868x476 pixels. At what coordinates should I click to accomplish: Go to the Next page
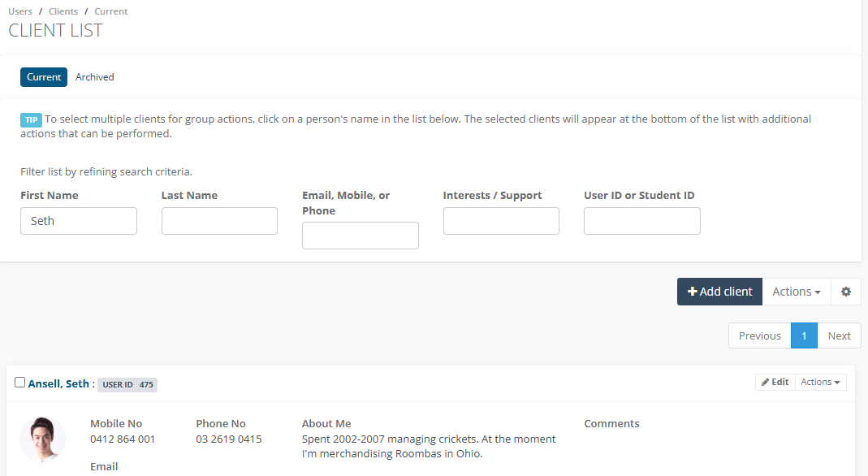pos(839,335)
